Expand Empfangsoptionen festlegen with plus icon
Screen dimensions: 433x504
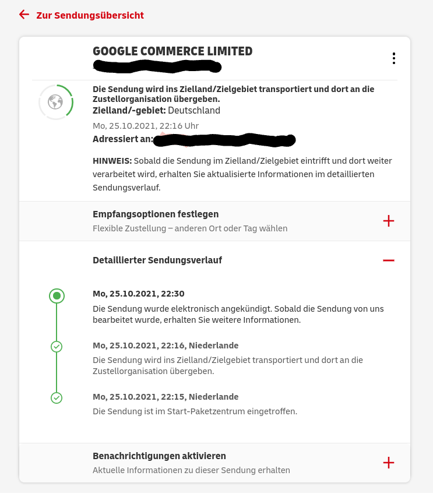point(389,221)
